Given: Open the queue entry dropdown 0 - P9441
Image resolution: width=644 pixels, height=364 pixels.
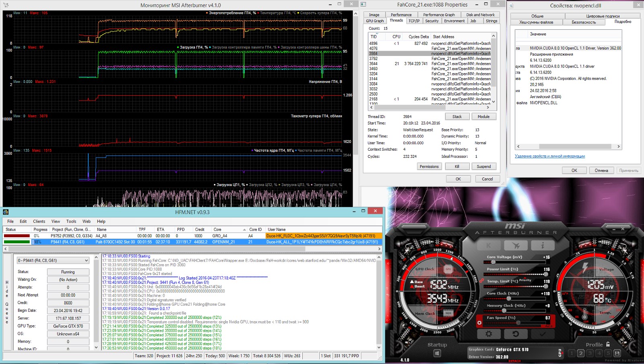Looking at the screenshot, I should click(53, 261).
